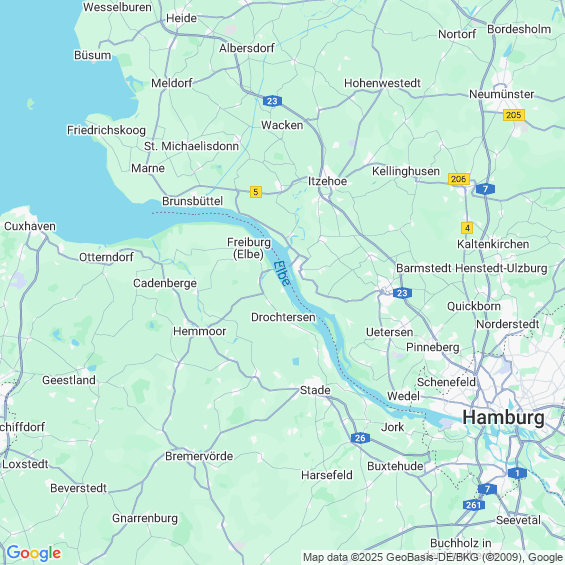Select the Hamburg city label
Screen dimensions: 565x565
tap(503, 418)
